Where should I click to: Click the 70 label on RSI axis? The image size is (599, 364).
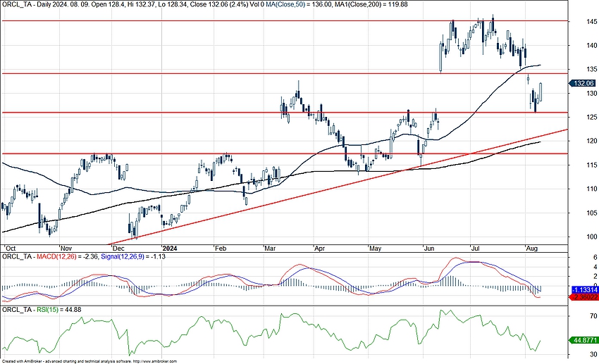593,316
